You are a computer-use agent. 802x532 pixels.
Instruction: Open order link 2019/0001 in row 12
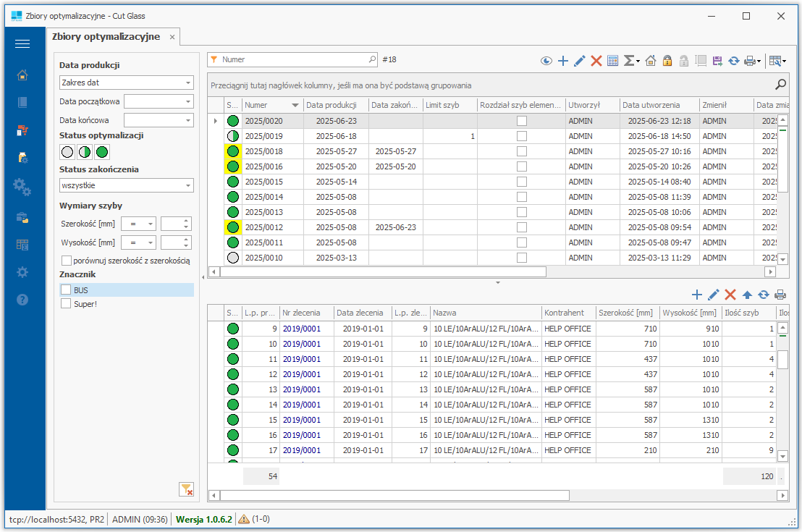pos(302,374)
